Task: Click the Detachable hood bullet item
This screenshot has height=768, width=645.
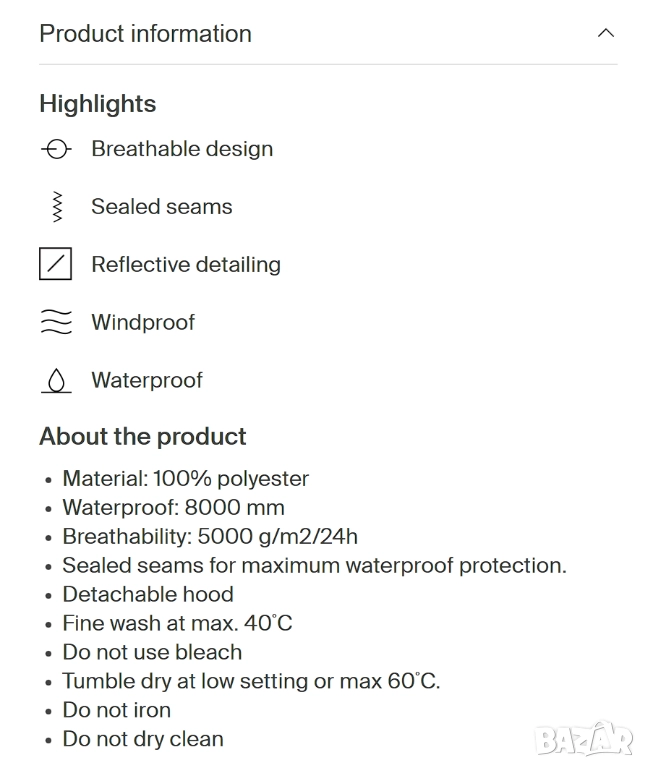Action: [148, 595]
